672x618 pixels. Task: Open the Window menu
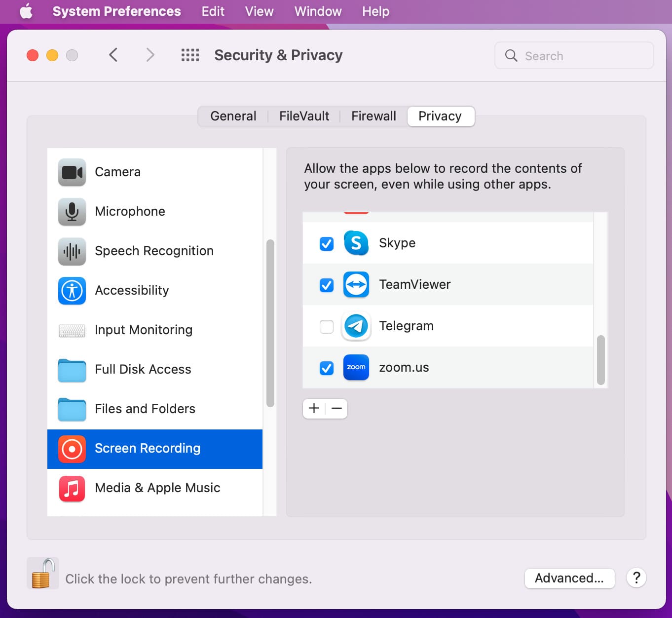pyautogui.click(x=318, y=11)
